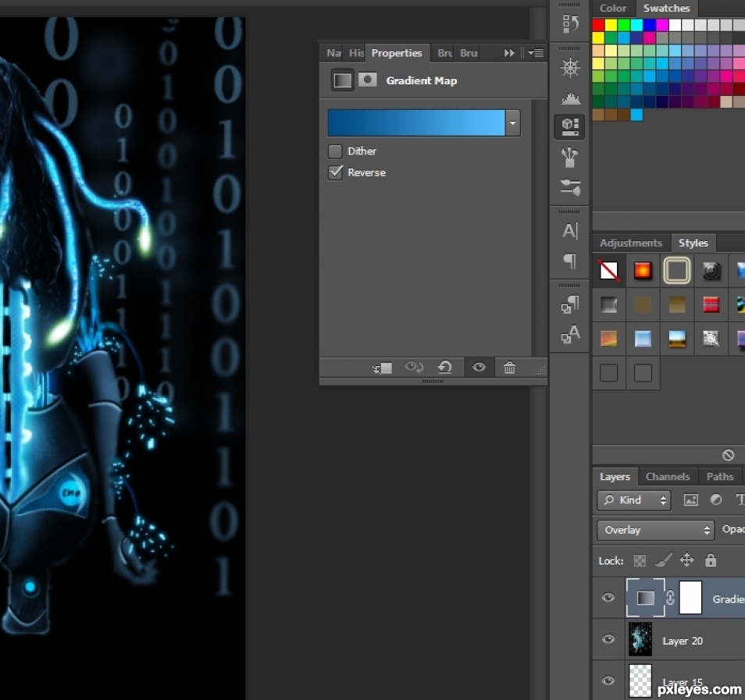Select the Swatches tab

point(666,8)
